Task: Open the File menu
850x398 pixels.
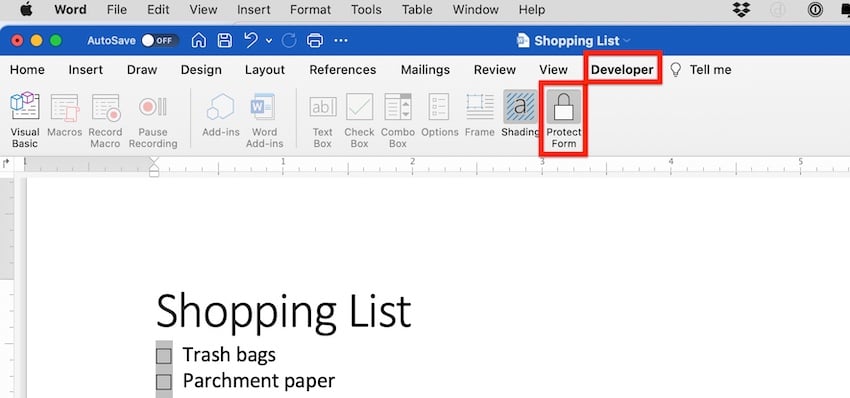Action: (117, 10)
